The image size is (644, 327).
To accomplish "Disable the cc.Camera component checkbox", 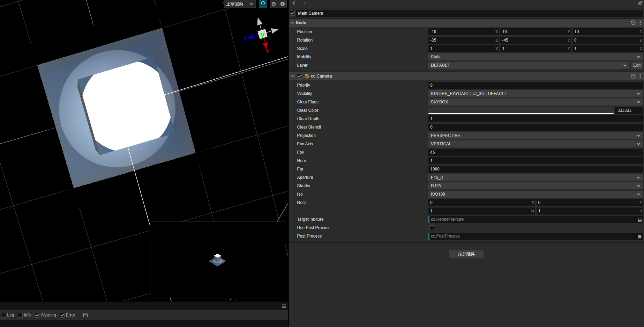I will click(299, 76).
